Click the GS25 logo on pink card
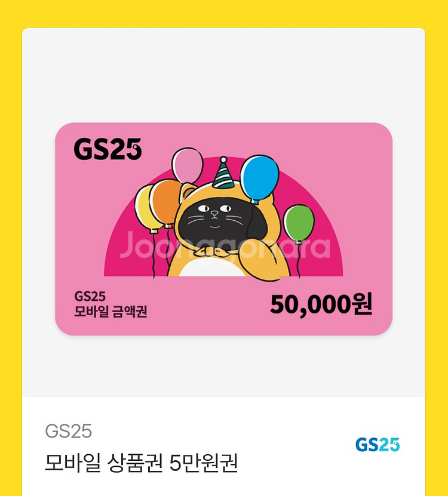 click(x=108, y=149)
